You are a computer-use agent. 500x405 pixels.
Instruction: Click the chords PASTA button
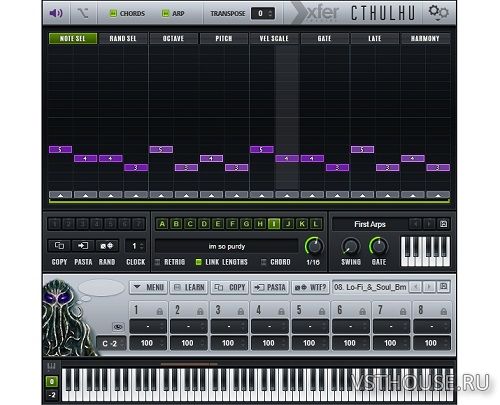click(x=270, y=287)
